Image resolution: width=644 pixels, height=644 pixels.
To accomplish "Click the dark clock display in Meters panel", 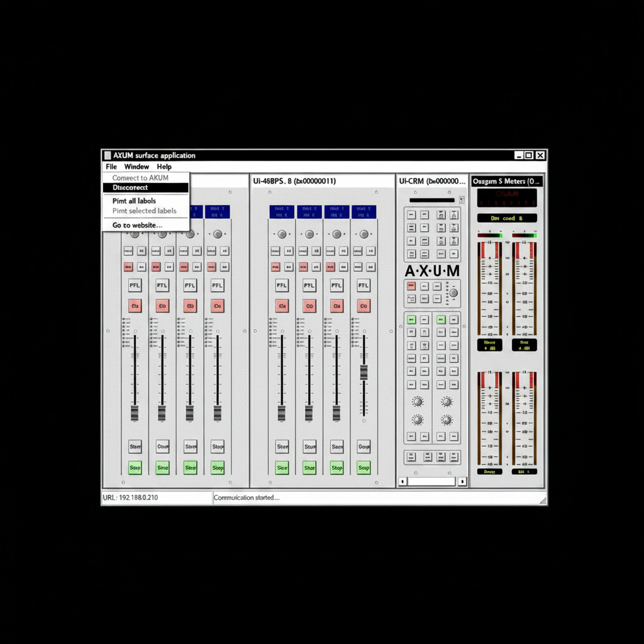I will [507, 197].
